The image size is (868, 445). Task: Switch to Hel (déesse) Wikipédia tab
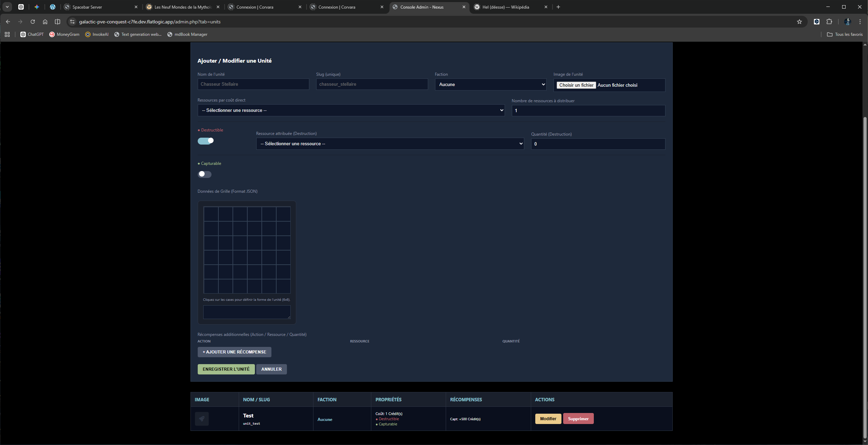pyautogui.click(x=506, y=7)
